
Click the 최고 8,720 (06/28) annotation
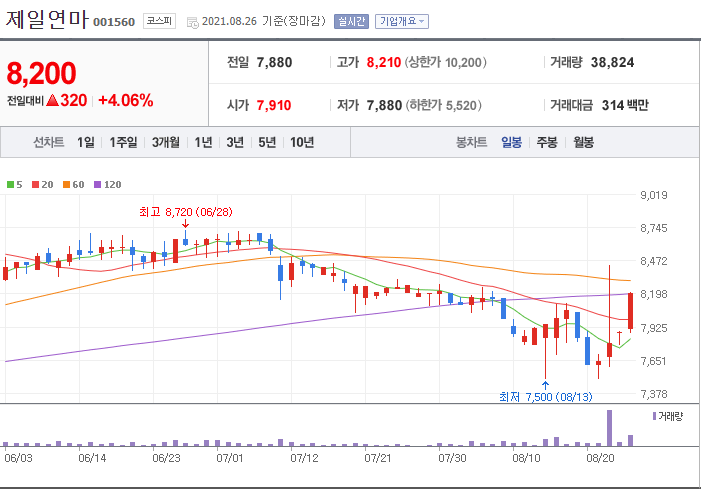click(186, 211)
